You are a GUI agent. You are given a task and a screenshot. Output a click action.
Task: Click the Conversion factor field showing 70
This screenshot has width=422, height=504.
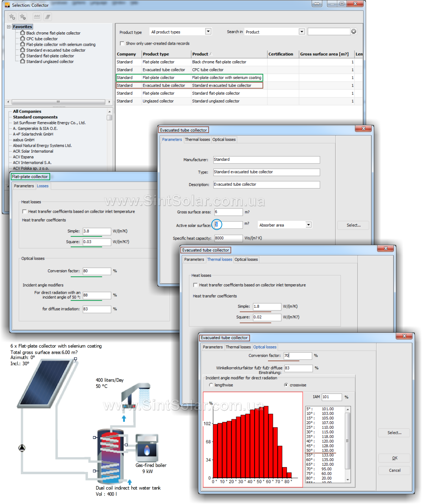coord(298,356)
